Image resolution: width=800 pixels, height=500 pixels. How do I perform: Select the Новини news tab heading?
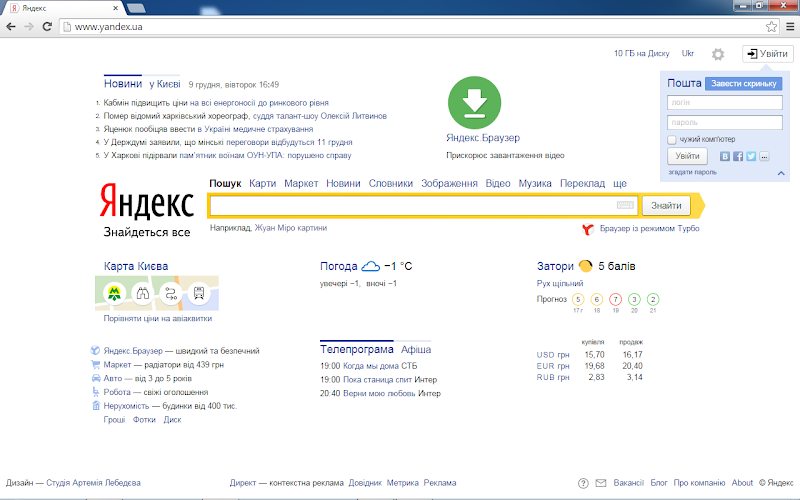coord(123,84)
